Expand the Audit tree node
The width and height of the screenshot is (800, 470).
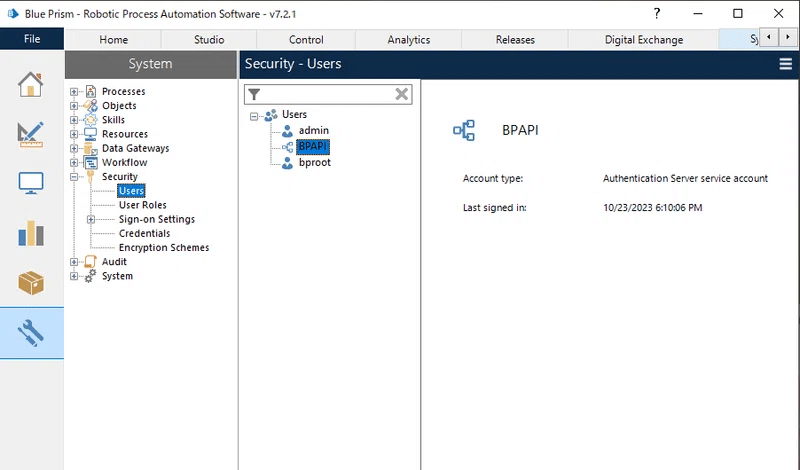74,262
